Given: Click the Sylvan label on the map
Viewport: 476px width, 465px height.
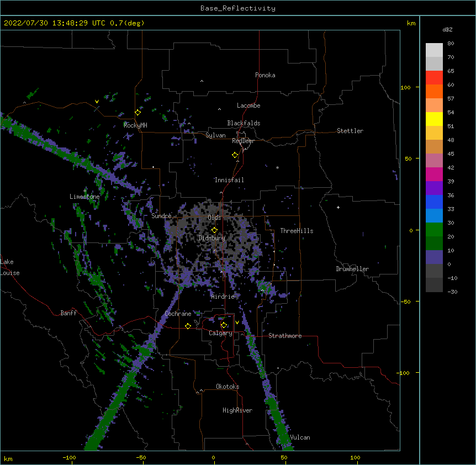Looking at the screenshot, I should pyautogui.click(x=215, y=135).
